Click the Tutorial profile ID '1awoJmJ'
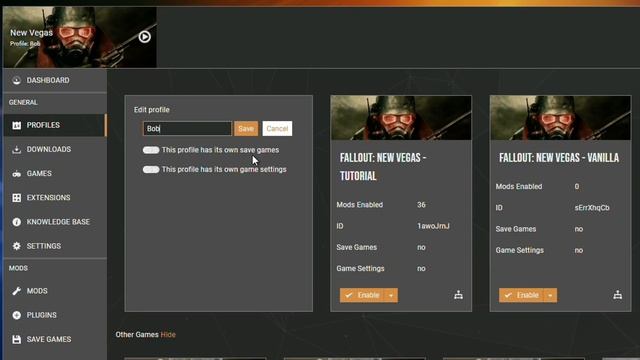Screen dimensions: 640x360 click(433, 226)
